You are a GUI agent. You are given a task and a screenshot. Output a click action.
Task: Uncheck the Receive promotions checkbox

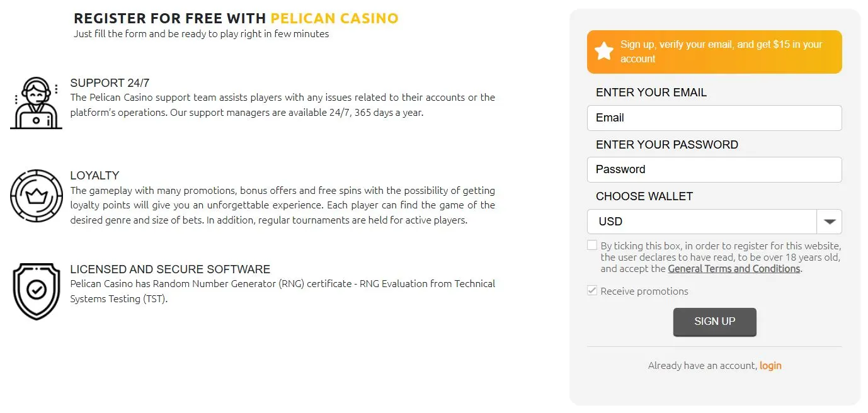(592, 291)
